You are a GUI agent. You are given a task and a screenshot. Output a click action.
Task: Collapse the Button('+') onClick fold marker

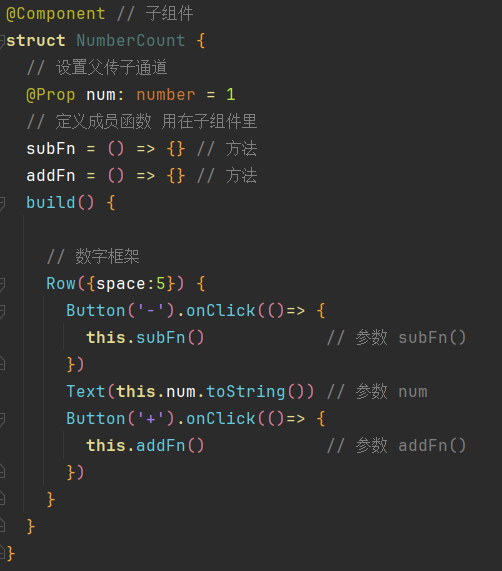point(1,419)
